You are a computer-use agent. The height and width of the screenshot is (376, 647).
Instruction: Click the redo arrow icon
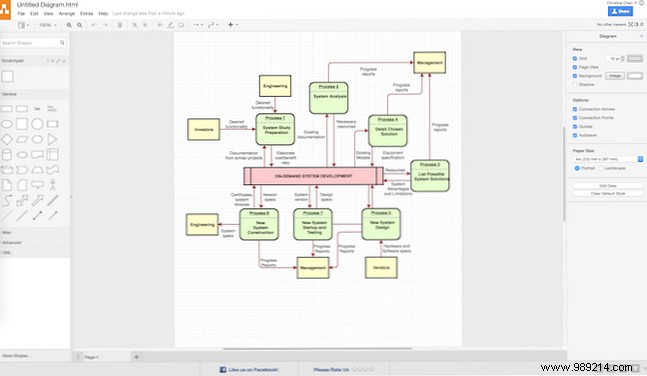[x=105, y=25]
